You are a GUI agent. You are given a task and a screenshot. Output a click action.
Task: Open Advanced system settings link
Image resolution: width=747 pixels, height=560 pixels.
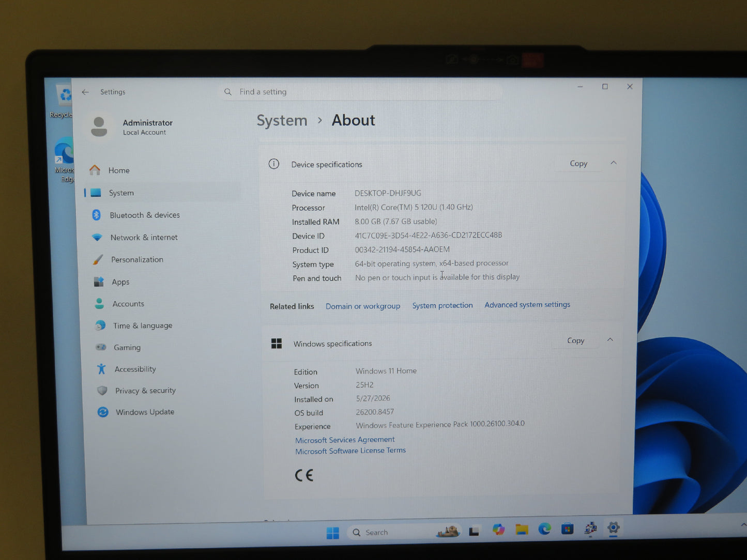[527, 305]
